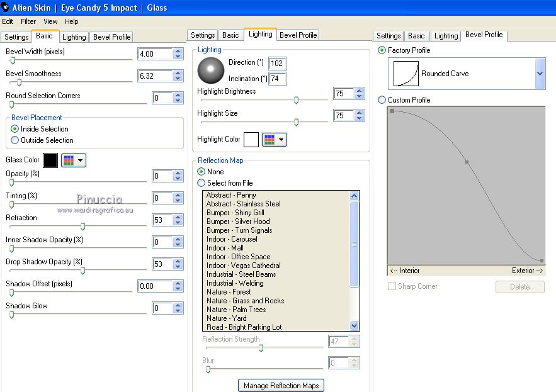Decrease Highlight Brightness stepper down arrow
556x392 pixels.
click(359, 96)
